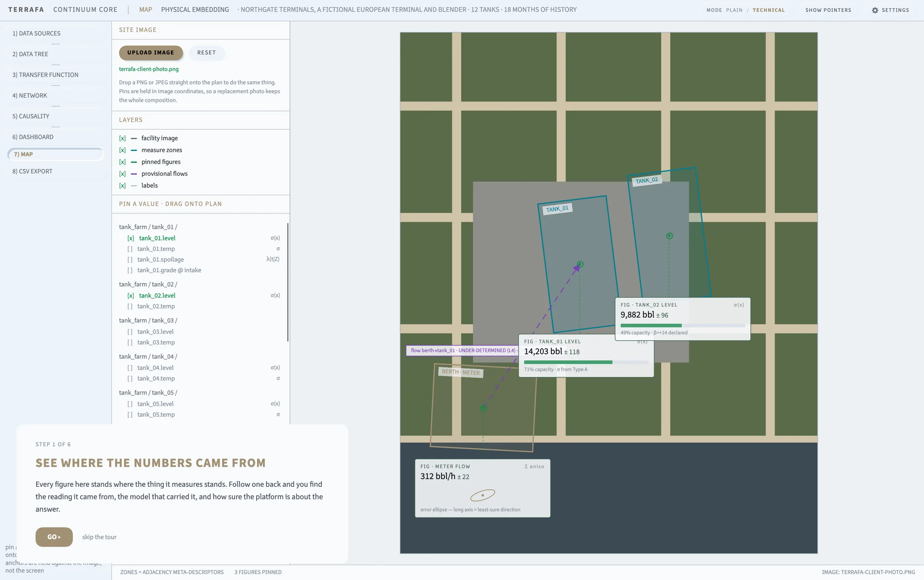Toggle the provisional flows layer checkbox
This screenshot has width=924, height=580.
[122, 173]
